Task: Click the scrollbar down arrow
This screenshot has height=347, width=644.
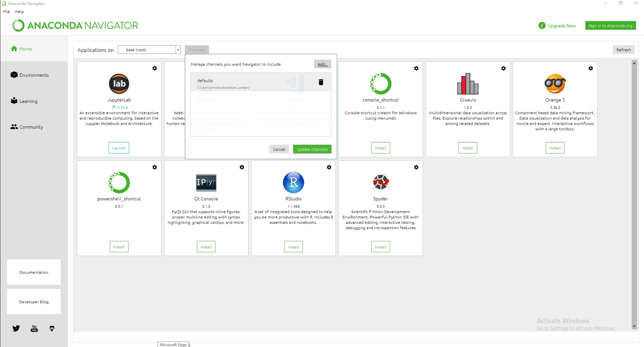Action: pyautogui.click(x=634, y=326)
